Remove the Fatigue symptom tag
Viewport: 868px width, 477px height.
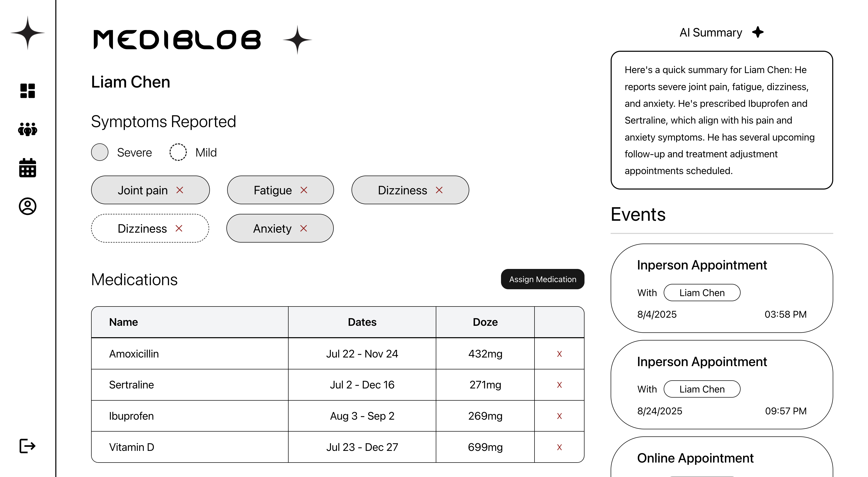click(x=304, y=190)
